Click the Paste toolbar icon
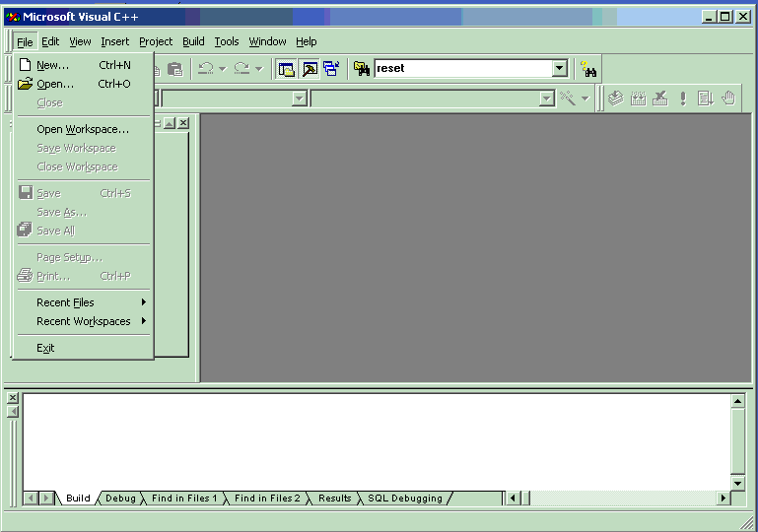758x532 pixels. [x=175, y=69]
